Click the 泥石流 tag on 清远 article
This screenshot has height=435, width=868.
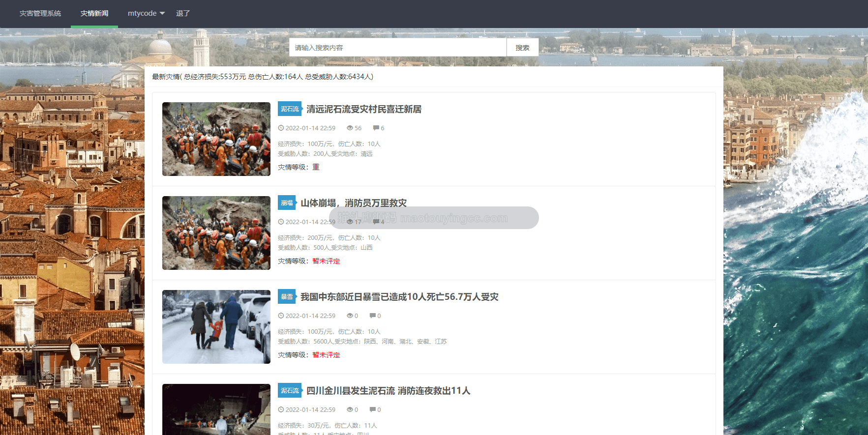[x=290, y=109]
